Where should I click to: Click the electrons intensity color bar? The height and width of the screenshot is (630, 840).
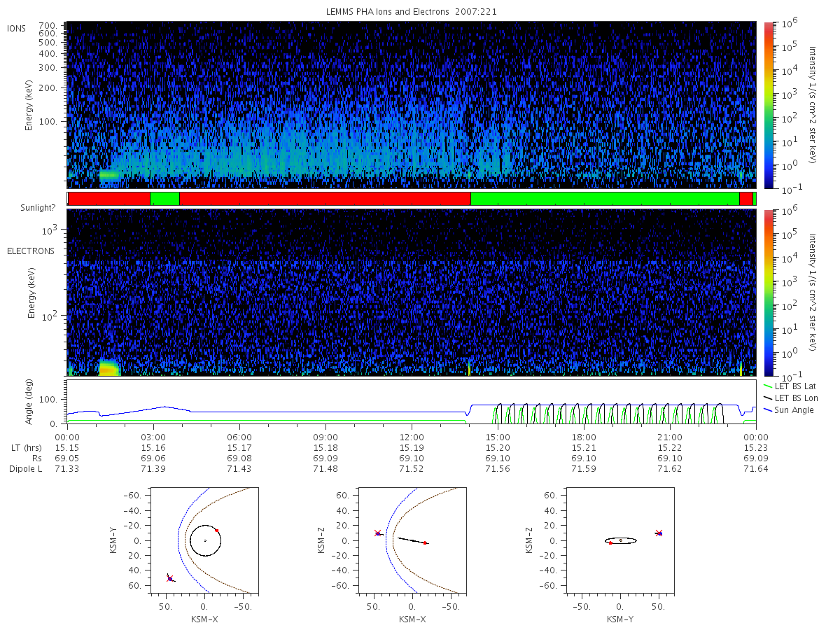[768, 293]
